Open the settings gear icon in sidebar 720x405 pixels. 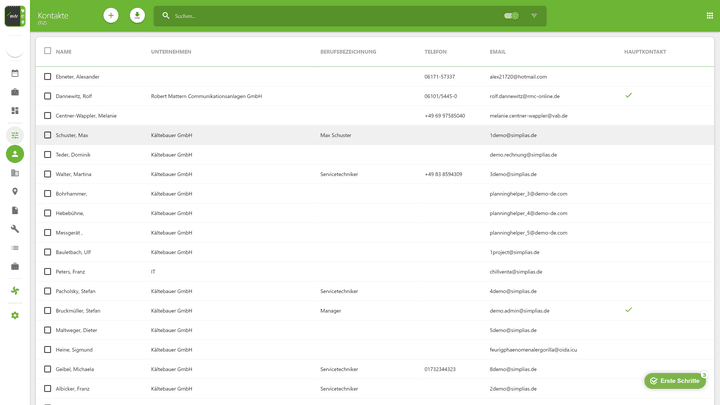(15, 315)
